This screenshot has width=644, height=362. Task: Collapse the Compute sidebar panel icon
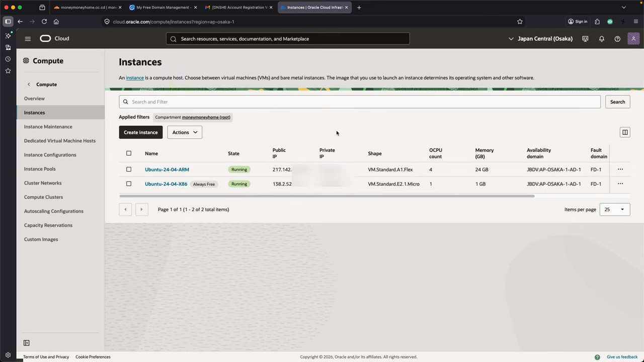(27, 343)
